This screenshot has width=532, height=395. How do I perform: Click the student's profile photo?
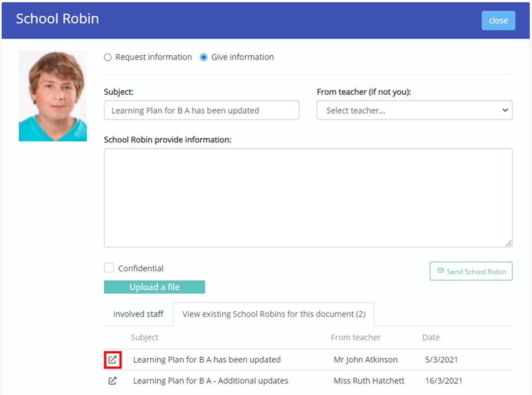click(x=52, y=95)
